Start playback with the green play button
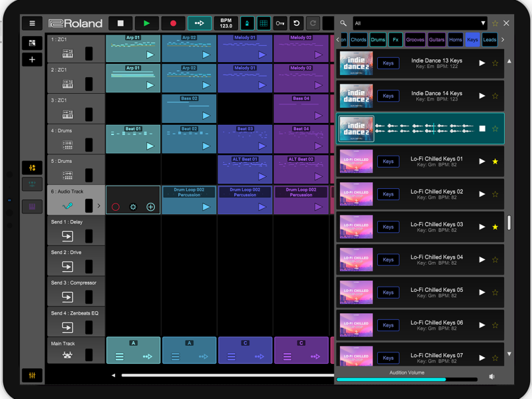This screenshot has width=532, height=399. click(146, 23)
